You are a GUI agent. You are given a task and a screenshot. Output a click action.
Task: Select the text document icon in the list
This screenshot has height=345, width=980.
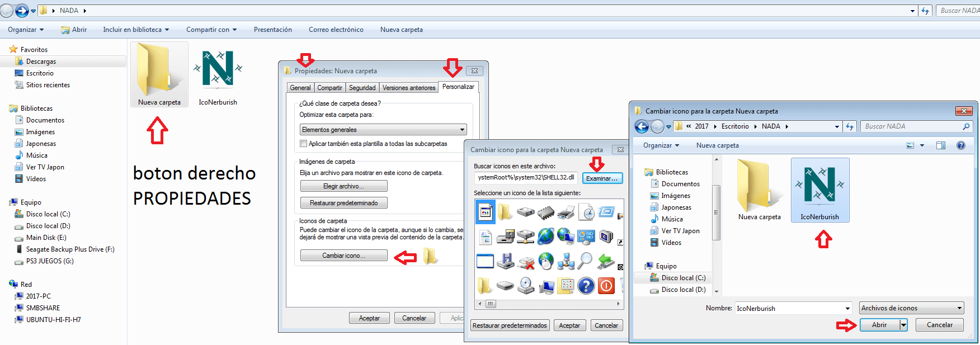click(x=486, y=237)
